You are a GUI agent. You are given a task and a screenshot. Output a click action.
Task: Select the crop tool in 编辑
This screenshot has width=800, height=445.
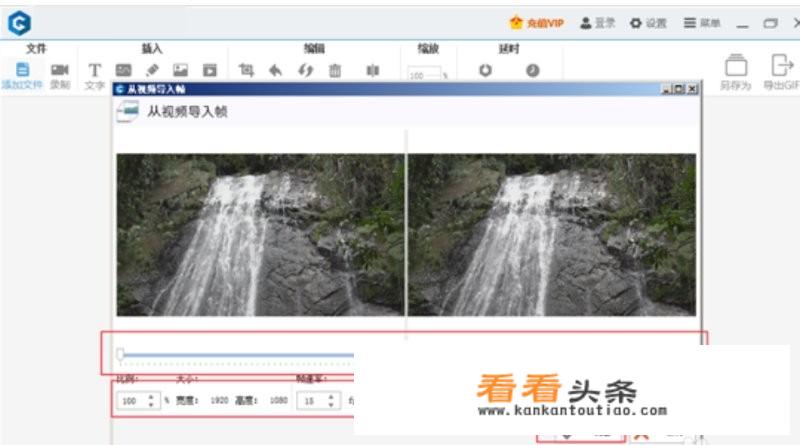246,70
